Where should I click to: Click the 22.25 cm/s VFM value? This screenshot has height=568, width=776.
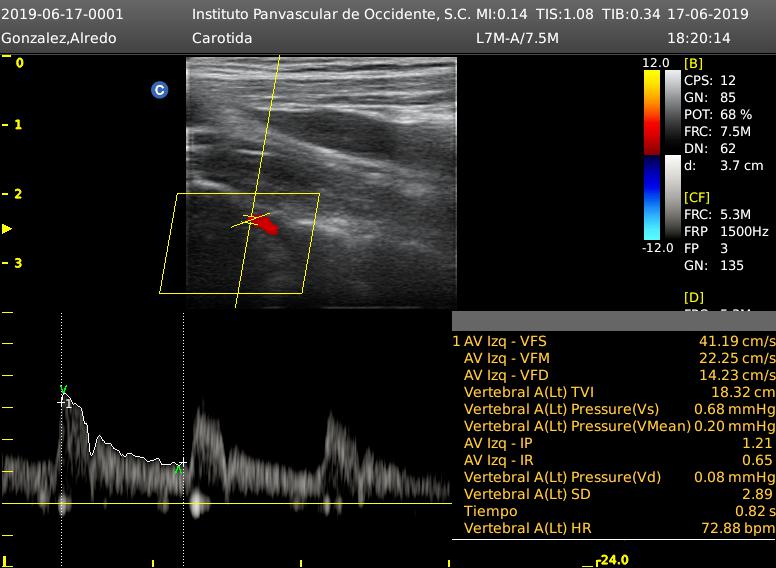coord(737,358)
